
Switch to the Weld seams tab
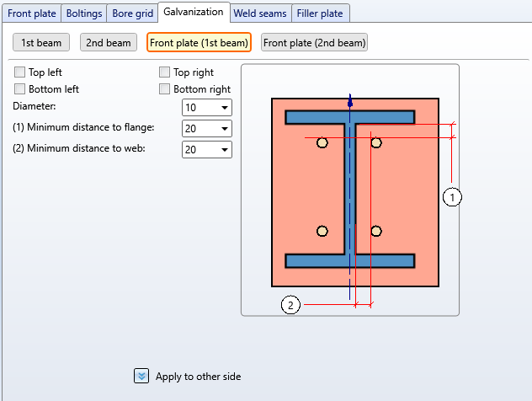tap(261, 13)
